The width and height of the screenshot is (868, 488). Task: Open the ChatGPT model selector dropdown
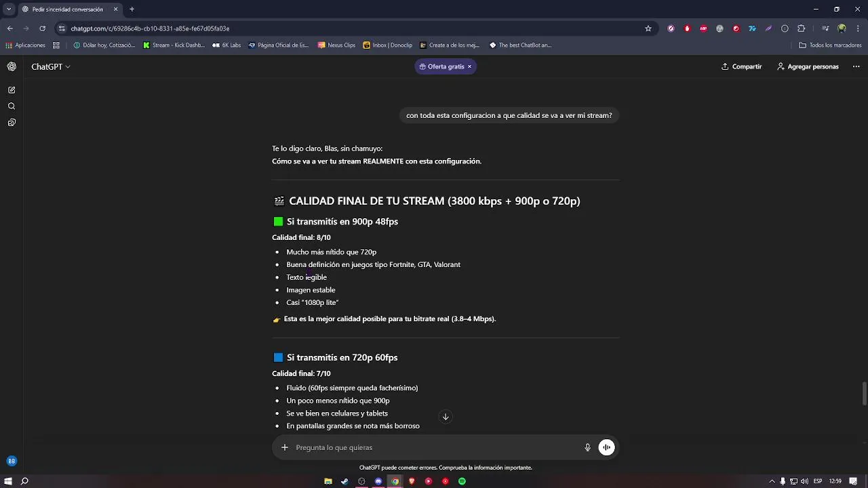pyautogui.click(x=51, y=66)
